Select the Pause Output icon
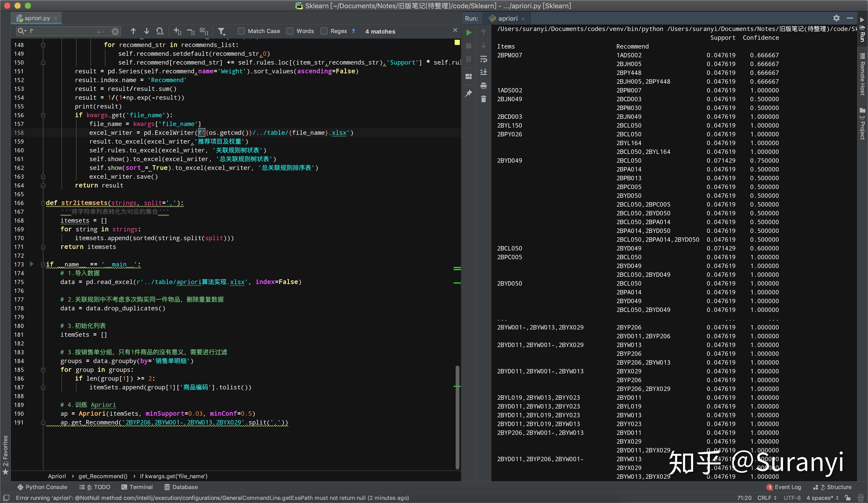The height and width of the screenshot is (503, 868). [468, 59]
